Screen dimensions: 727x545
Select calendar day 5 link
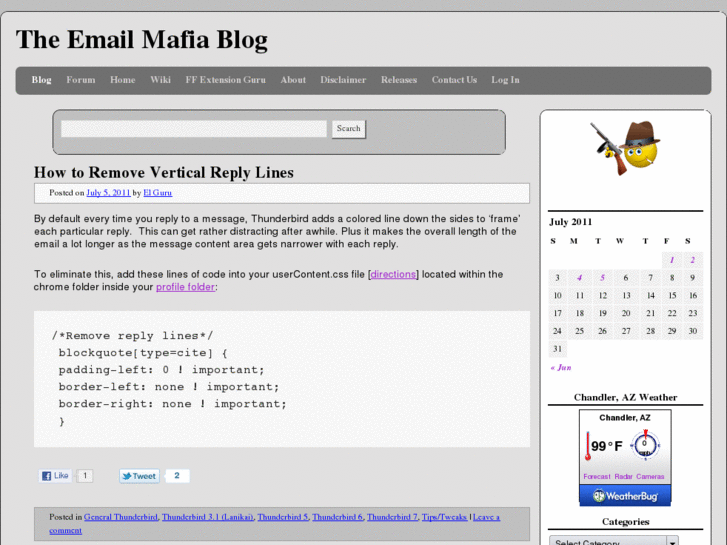[602, 278]
